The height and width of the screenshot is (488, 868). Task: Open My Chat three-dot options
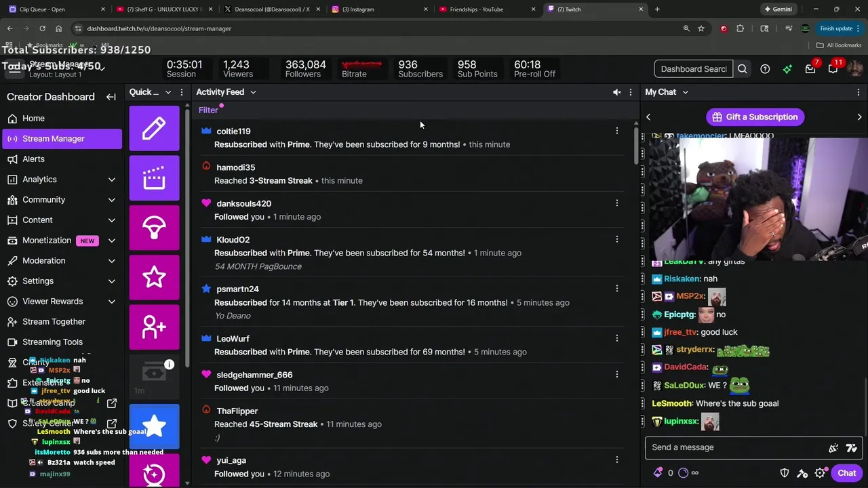[859, 92]
